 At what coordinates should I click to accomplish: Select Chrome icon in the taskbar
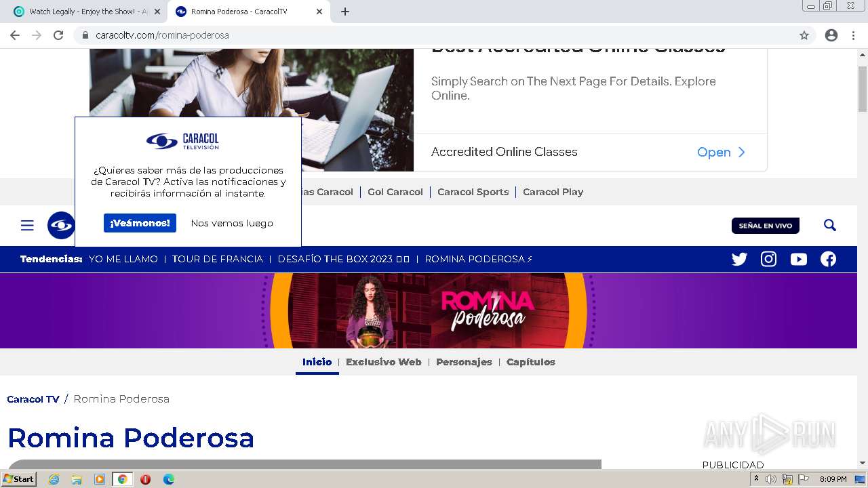pyautogui.click(x=122, y=479)
